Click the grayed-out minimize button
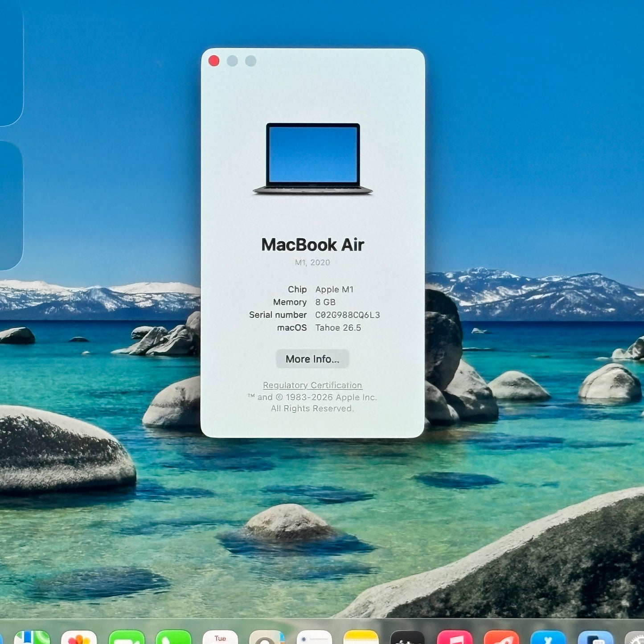 pyautogui.click(x=232, y=61)
